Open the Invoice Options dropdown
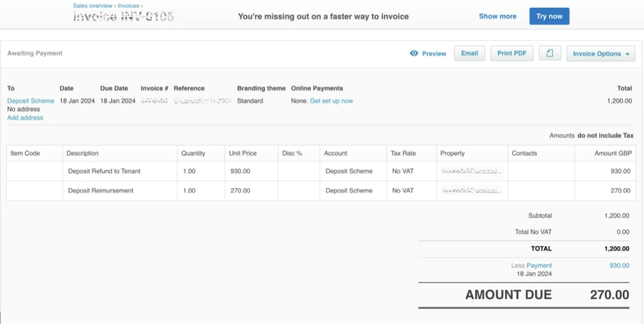Screen dimensions: 644x324 (x=600, y=53)
